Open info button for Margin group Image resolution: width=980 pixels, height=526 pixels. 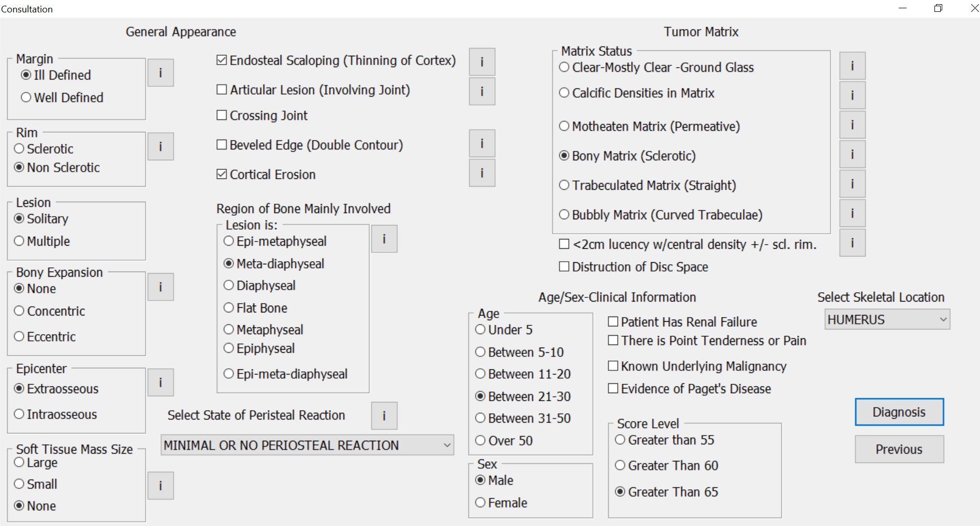[160, 73]
